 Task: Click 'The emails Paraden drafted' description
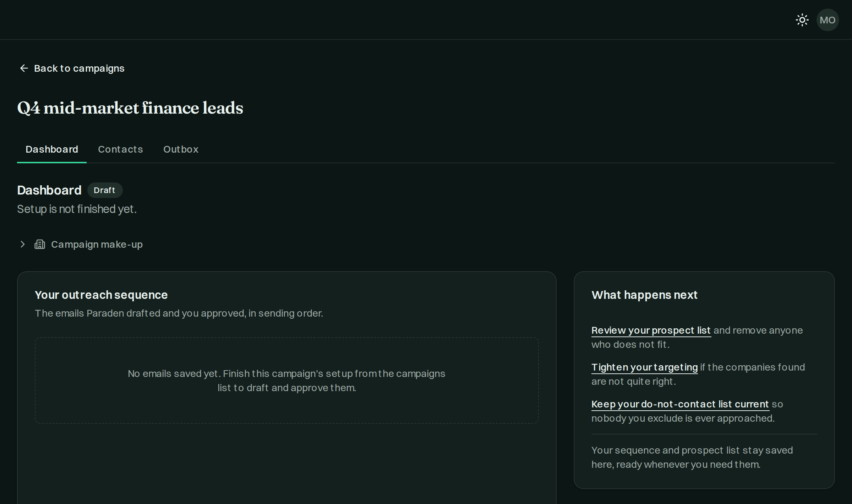(179, 313)
